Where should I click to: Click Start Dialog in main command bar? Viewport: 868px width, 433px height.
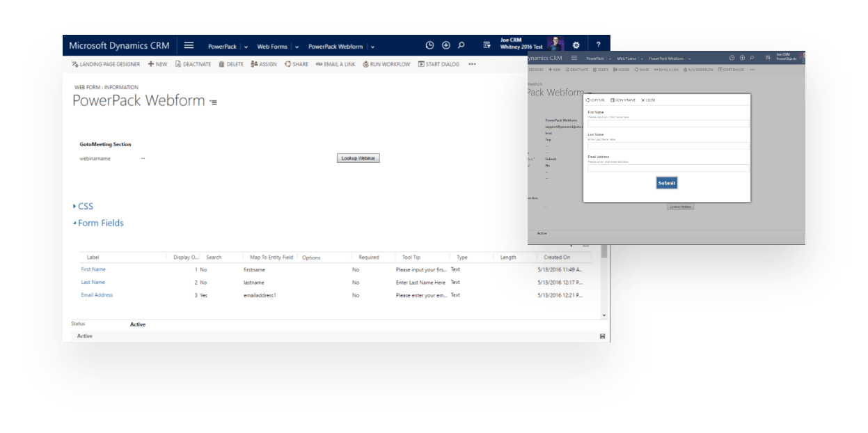pyautogui.click(x=439, y=64)
